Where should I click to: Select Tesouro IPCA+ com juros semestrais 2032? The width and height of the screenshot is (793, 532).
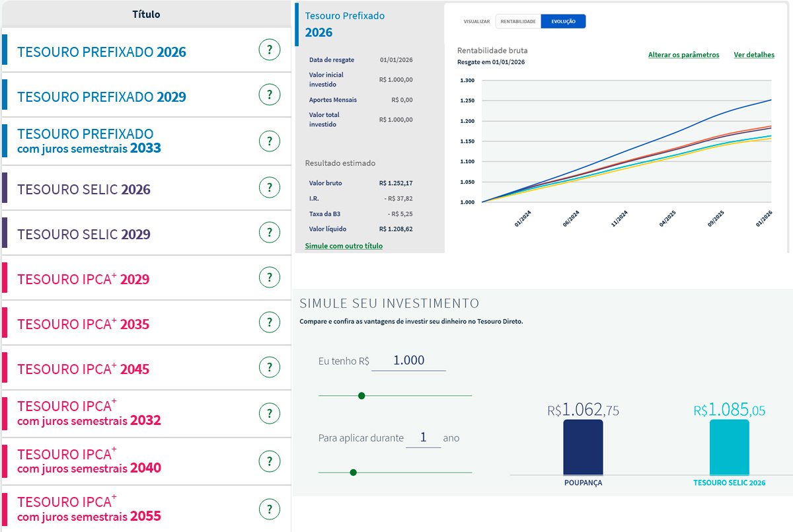coord(89,413)
